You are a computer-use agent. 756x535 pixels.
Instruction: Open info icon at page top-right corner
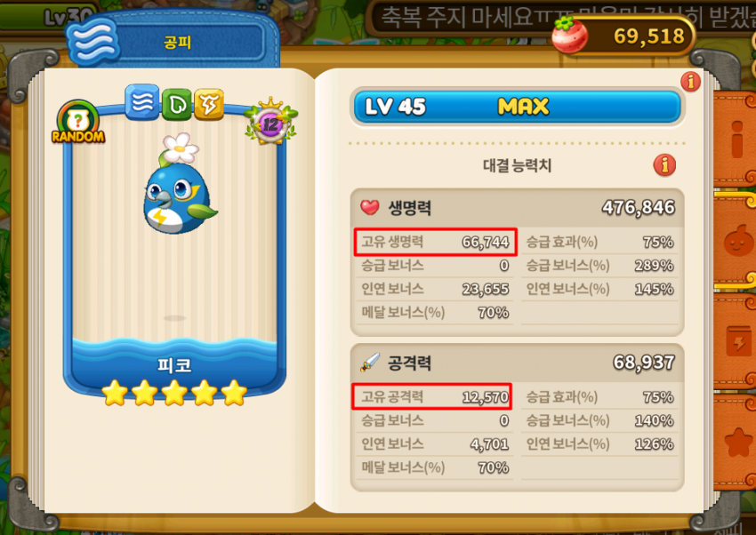pyautogui.click(x=690, y=82)
